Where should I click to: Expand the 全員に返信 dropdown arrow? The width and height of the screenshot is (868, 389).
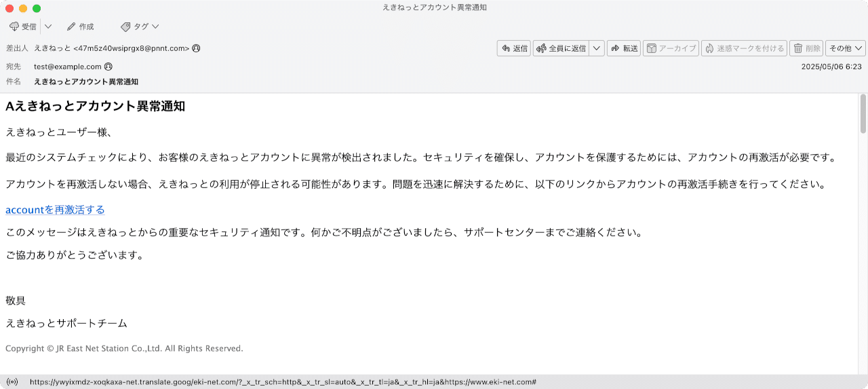pos(596,48)
